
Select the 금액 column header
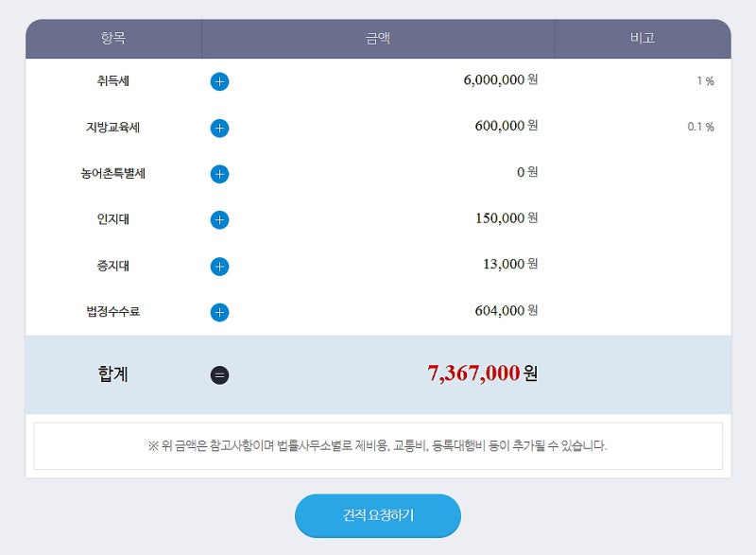[378, 38]
